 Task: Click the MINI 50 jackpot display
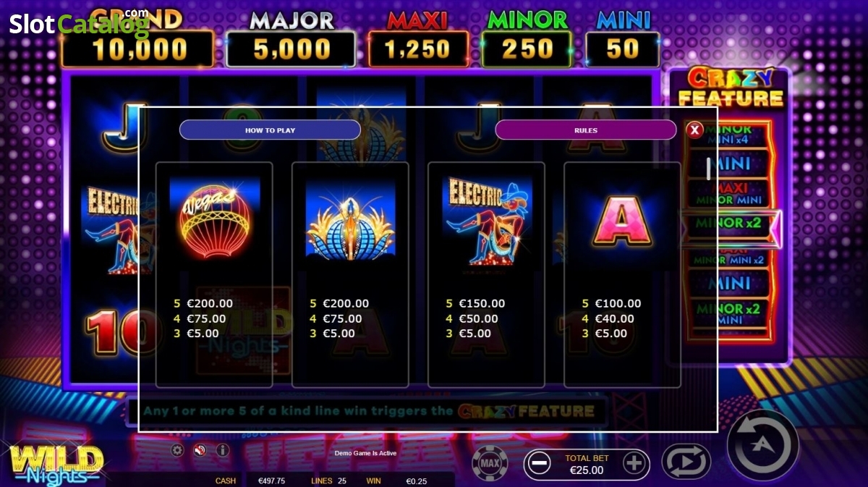(x=623, y=40)
